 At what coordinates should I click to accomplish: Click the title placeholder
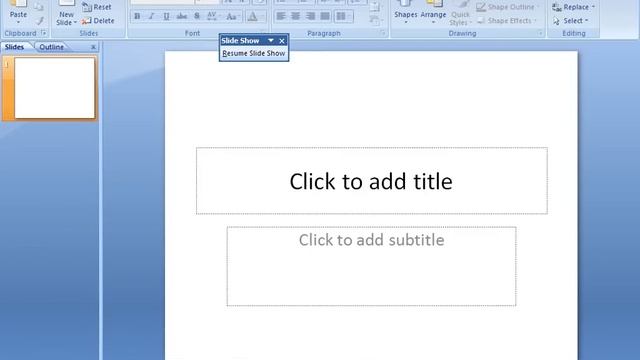coord(372,181)
